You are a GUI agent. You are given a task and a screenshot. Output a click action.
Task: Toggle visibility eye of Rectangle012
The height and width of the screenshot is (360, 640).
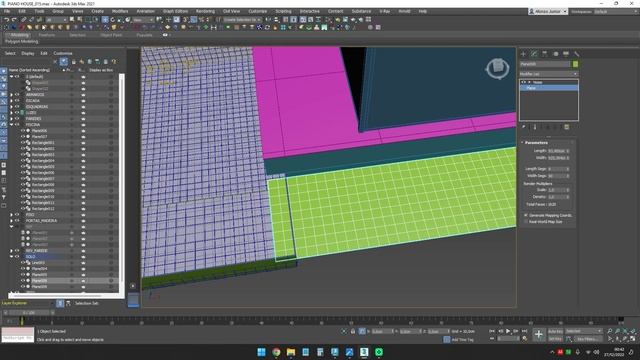click(x=23, y=209)
